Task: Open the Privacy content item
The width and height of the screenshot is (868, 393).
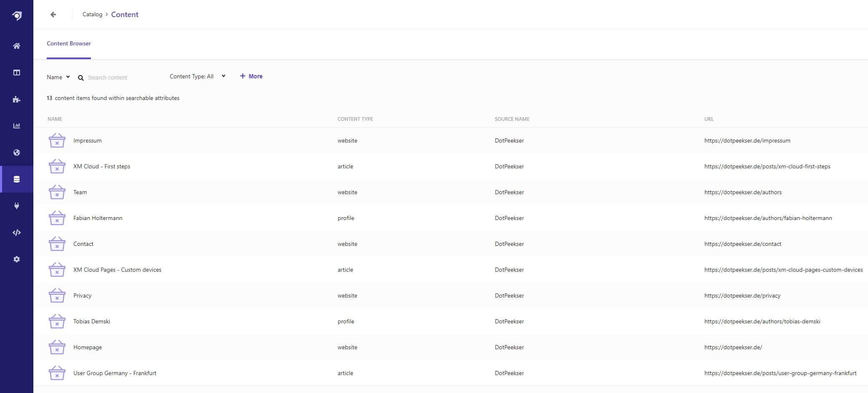Action: pyautogui.click(x=82, y=295)
